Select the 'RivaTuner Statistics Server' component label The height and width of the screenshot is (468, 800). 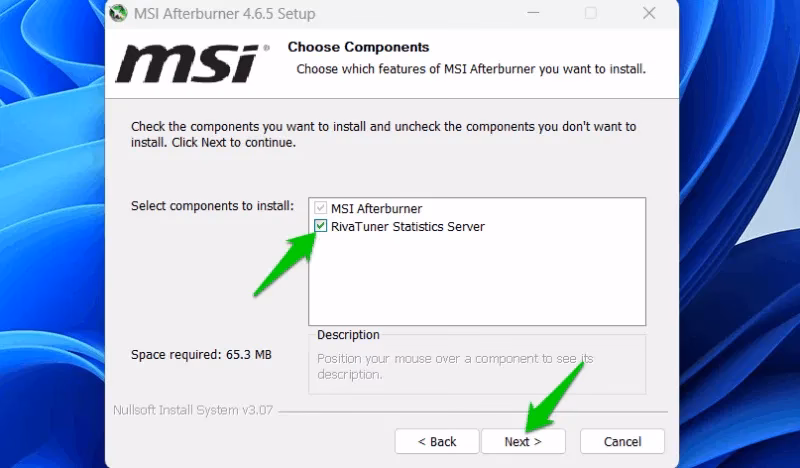408,226
